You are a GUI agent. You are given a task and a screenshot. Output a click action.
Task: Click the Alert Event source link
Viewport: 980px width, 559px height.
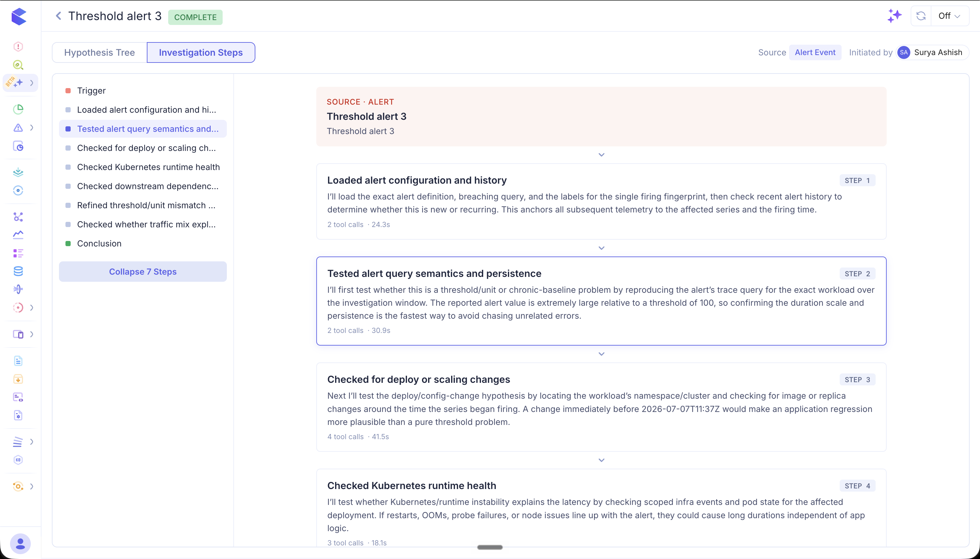coord(815,52)
